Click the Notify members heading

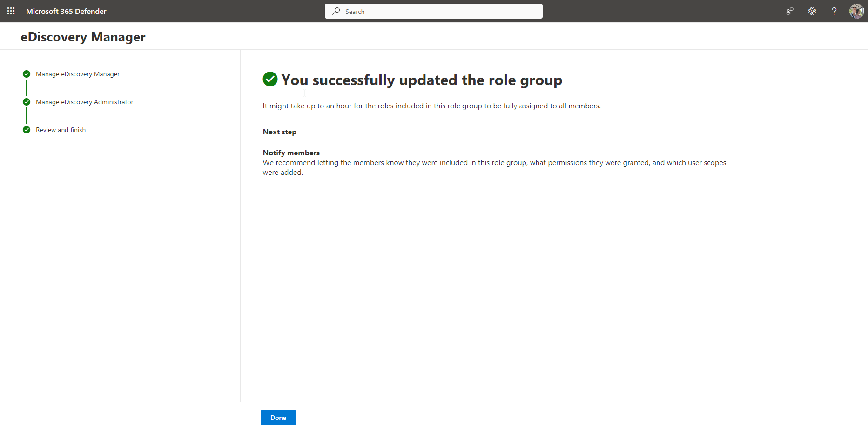pyautogui.click(x=291, y=153)
